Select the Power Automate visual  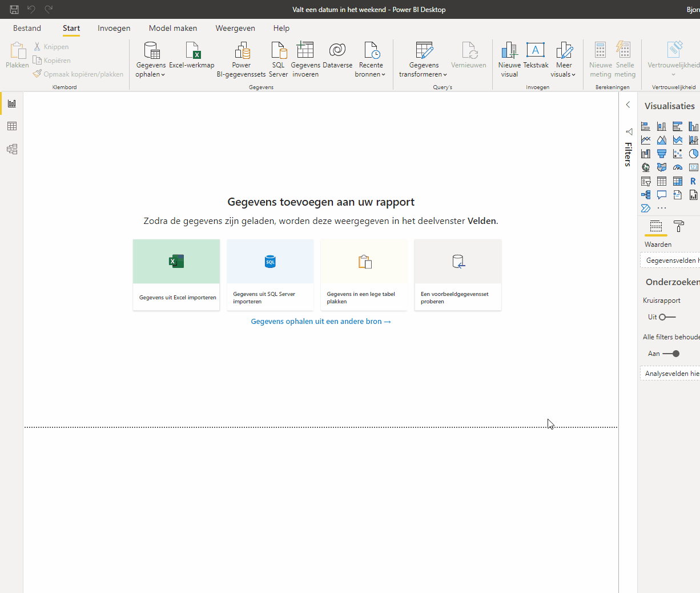point(646,209)
